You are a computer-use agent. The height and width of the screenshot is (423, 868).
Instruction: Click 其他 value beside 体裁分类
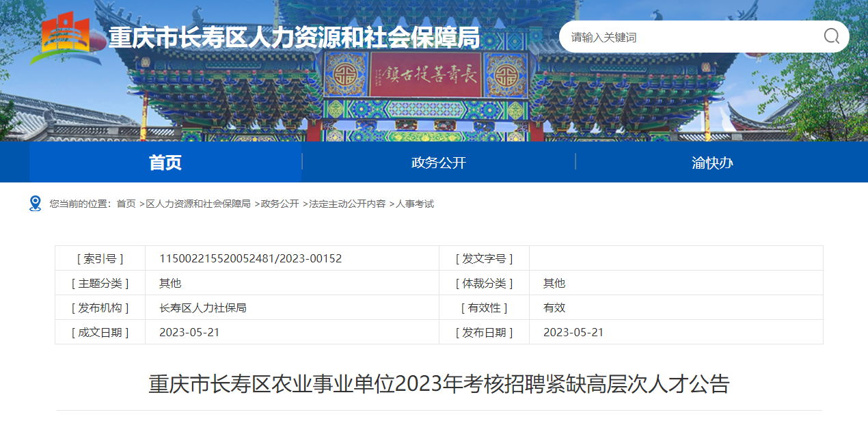coord(554,283)
